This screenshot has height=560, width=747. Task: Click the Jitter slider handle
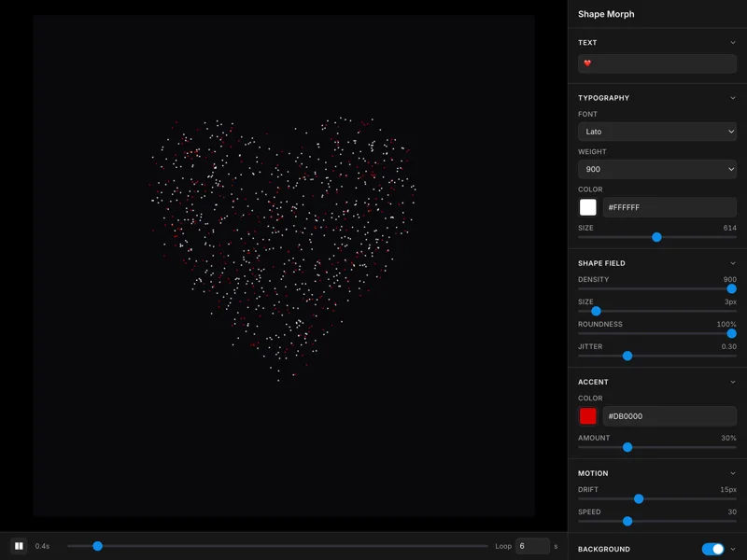pos(627,356)
